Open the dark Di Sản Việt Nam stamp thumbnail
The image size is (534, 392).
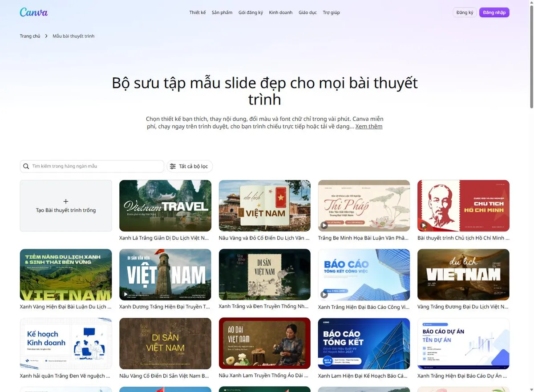point(265,275)
